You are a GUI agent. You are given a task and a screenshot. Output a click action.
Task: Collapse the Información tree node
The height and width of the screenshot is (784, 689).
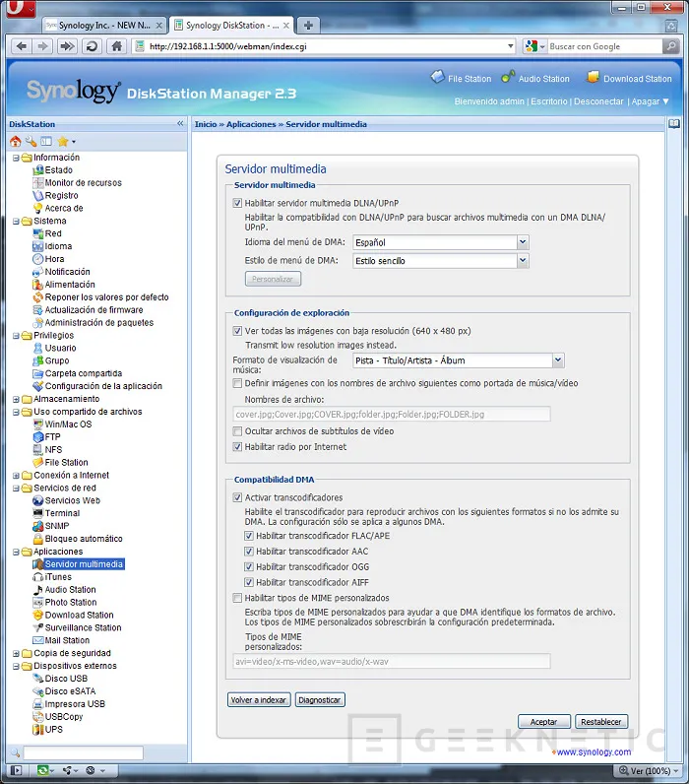[x=16, y=158]
